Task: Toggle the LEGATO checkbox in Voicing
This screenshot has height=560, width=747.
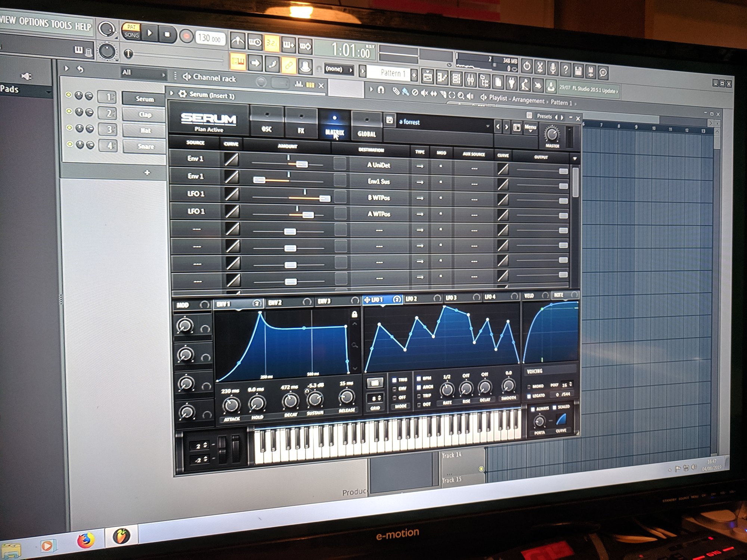Action: [x=529, y=396]
